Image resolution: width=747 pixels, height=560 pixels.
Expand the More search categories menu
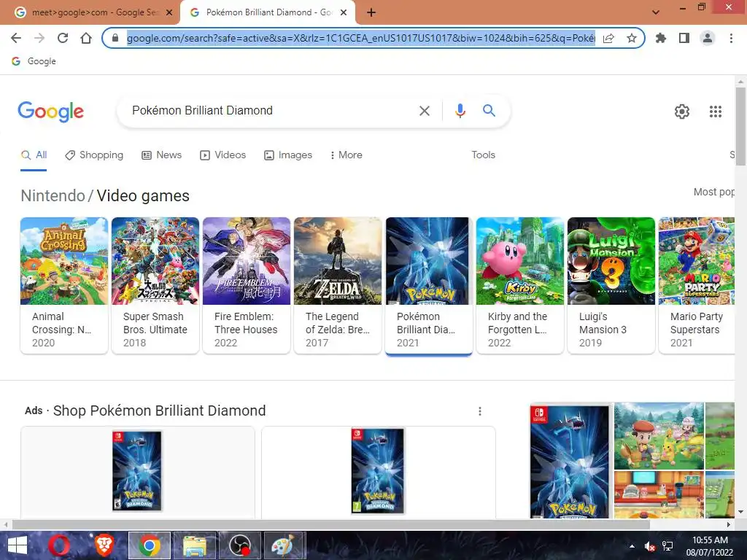[x=347, y=155]
